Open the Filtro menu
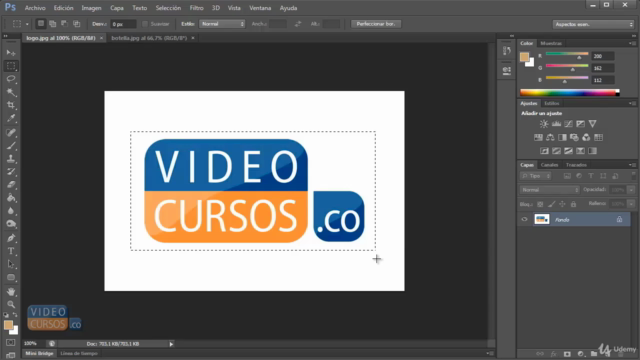The height and width of the screenshot is (360, 640). [x=196, y=8]
